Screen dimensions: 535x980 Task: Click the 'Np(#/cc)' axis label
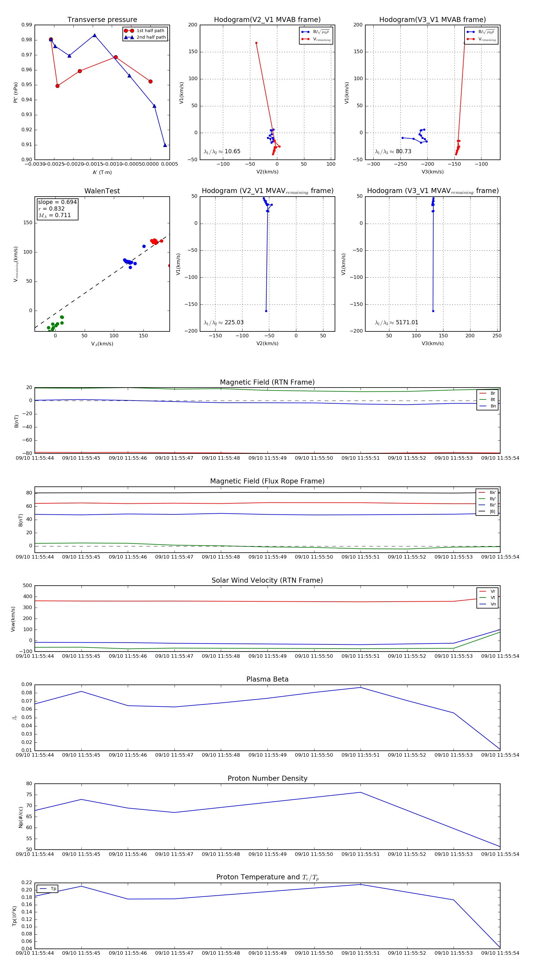tap(21, 817)
